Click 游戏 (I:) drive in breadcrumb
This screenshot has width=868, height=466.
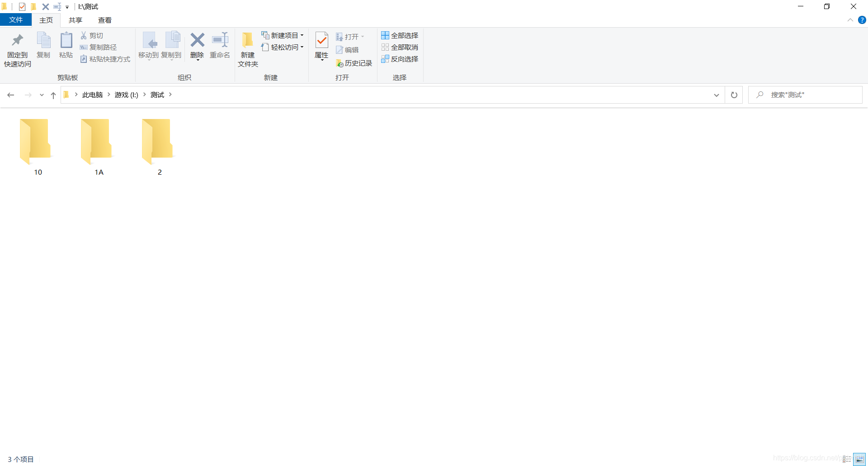click(127, 95)
